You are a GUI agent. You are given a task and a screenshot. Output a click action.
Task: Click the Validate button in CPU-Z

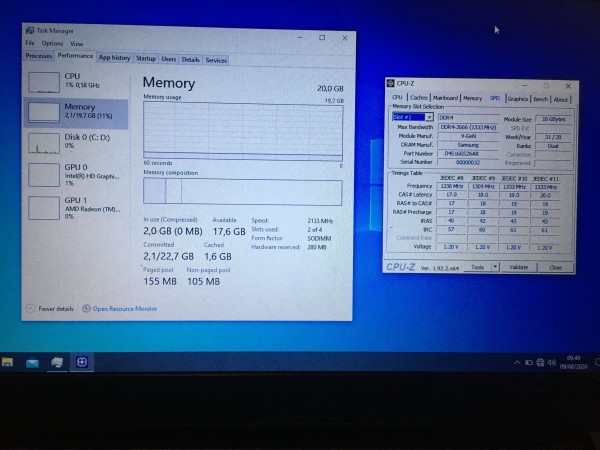519,267
